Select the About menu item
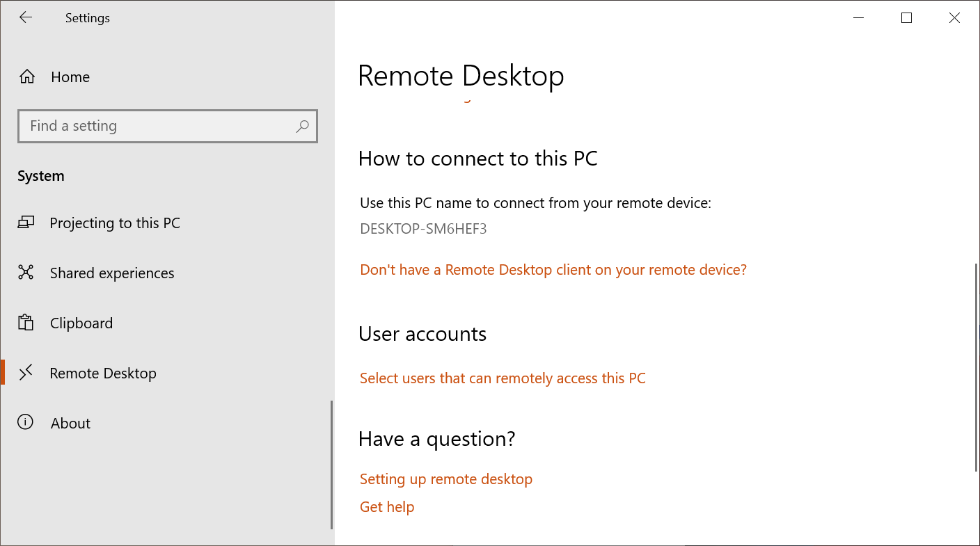 [70, 424]
